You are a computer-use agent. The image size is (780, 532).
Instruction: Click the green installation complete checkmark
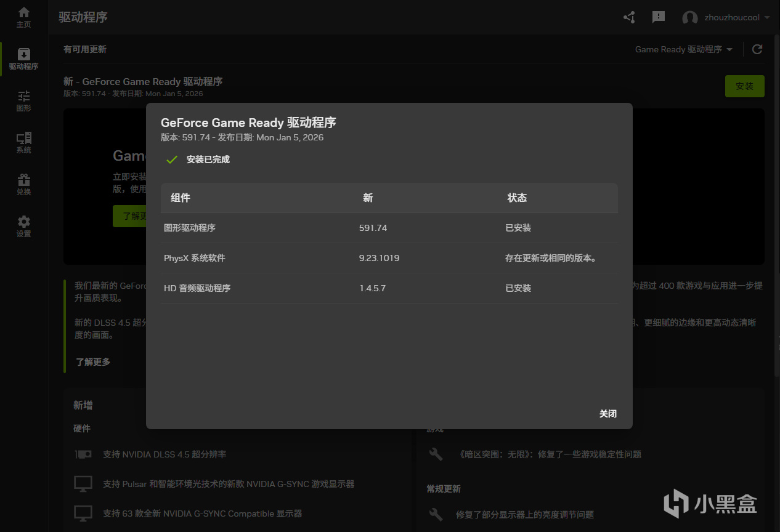[172, 159]
